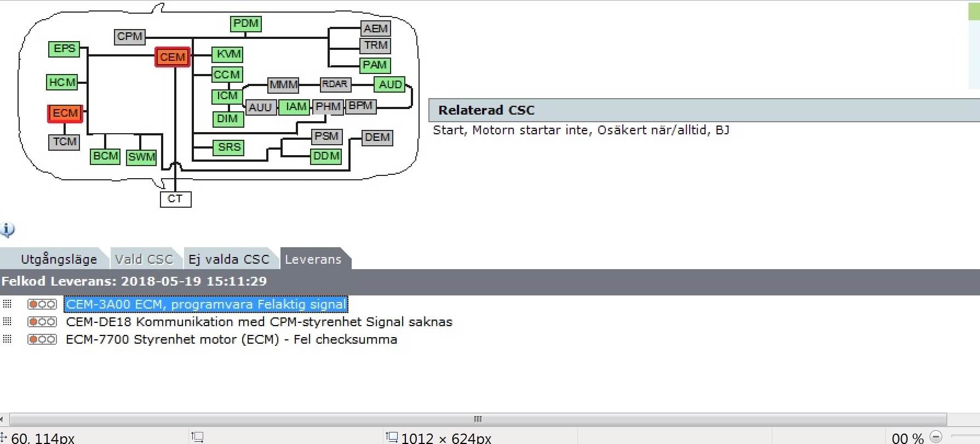Click the CT connector box
Image resolution: width=980 pixels, height=444 pixels.
pyautogui.click(x=175, y=198)
